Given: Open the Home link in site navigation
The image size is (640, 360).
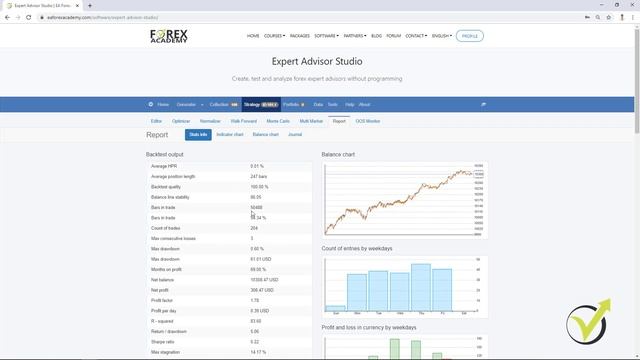Looking at the screenshot, I should pos(253,36).
